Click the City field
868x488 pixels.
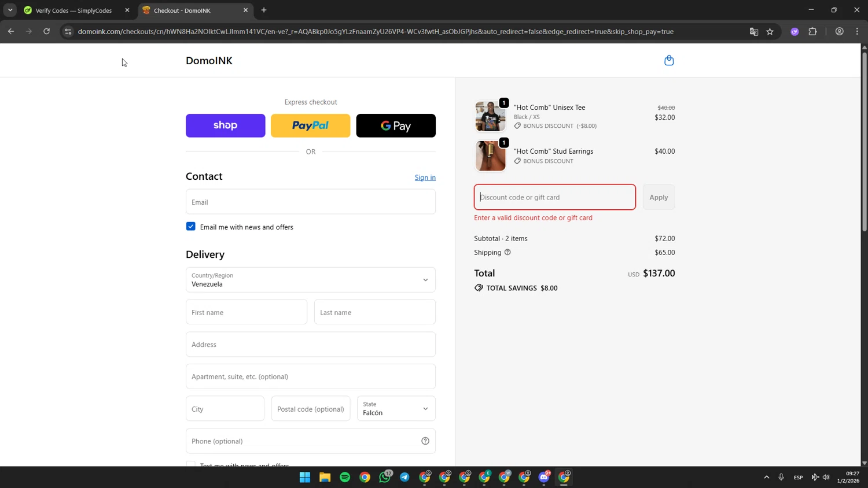(x=225, y=409)
